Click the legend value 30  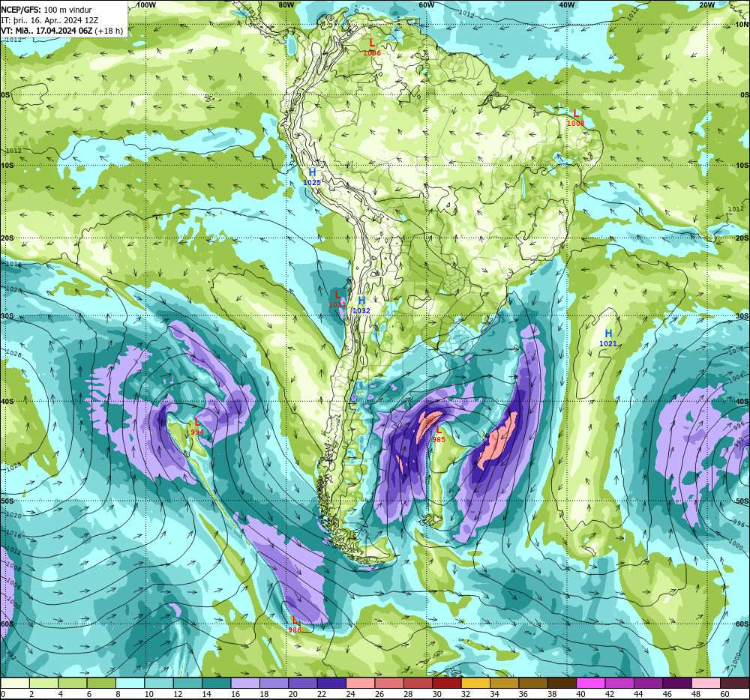pyautogui.click(x=437, y=694)
